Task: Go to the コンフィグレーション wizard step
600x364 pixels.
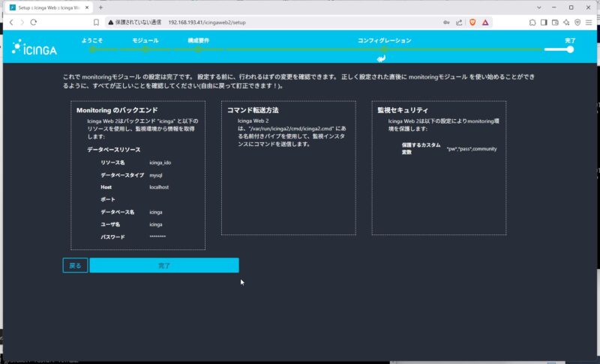Action: click(384, 40)
